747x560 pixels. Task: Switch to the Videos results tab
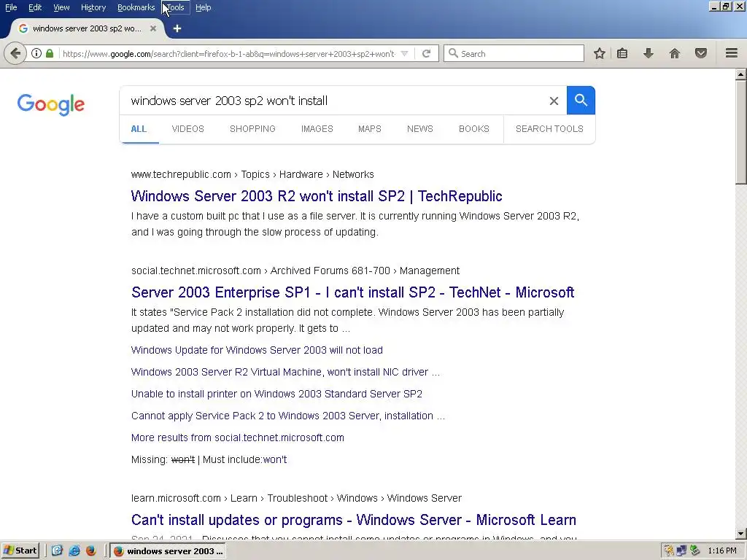187,129
